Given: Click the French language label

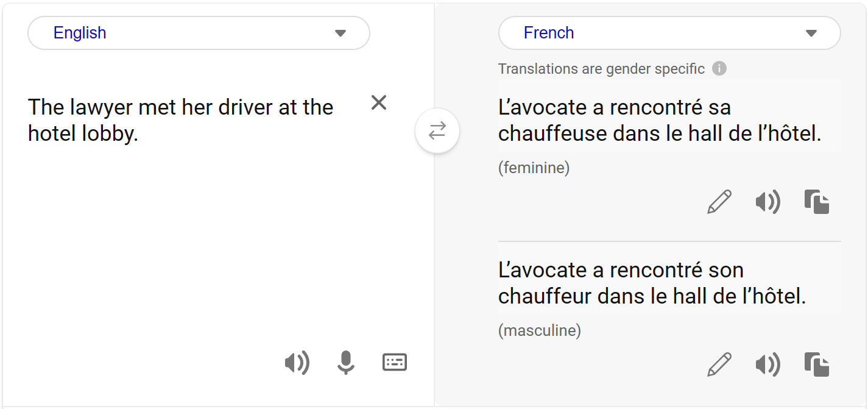Looking at the screenshot, I should click(549, 32).
